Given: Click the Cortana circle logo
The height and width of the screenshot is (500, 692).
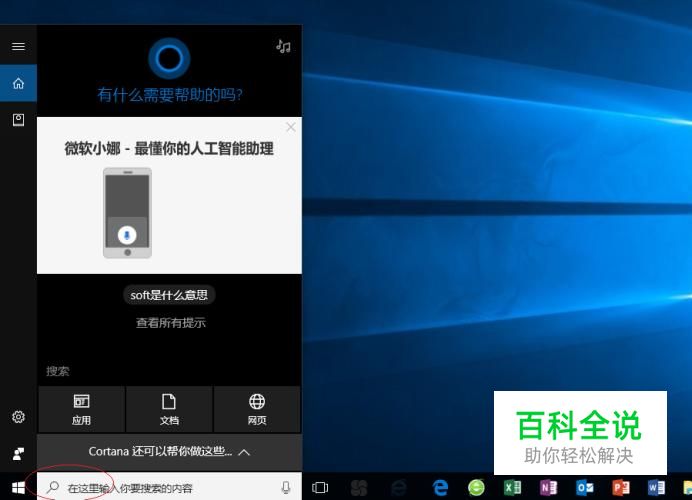Looking at the screenshot, I should pos(169,59).
